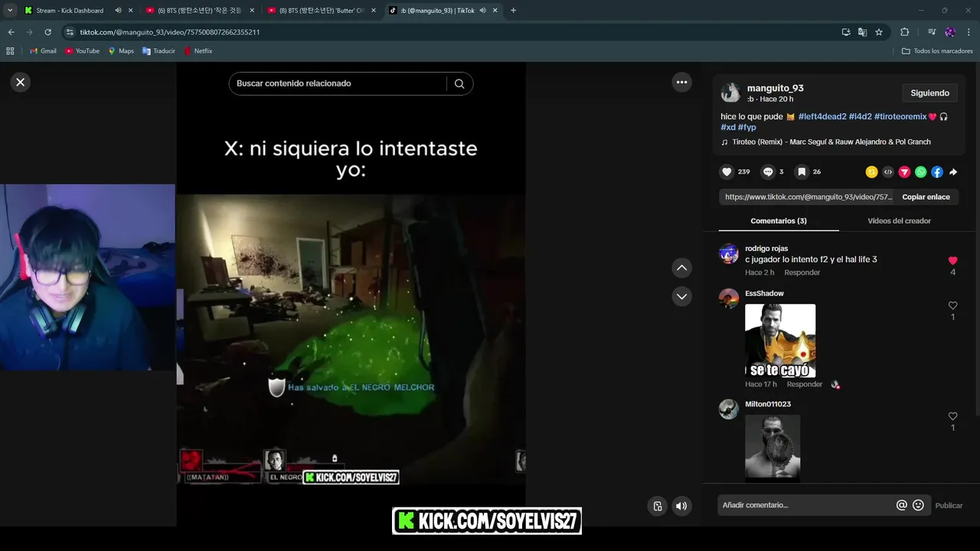Screen dimensions: 980x551
Task: Click the Publicar button
Action: (949, 505)
